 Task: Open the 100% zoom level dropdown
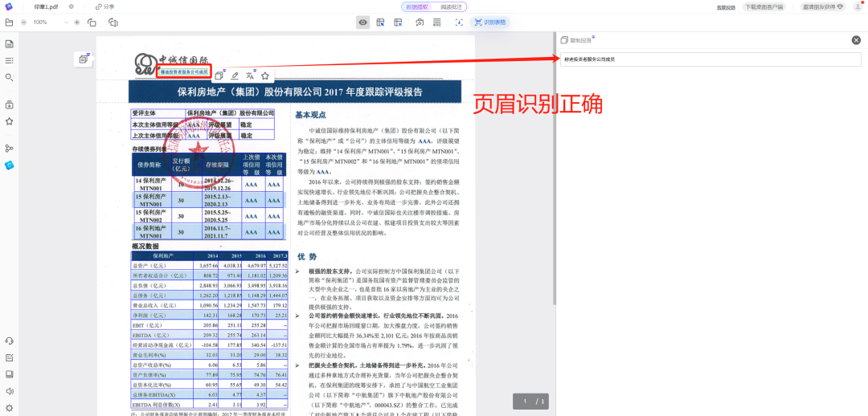[x=51, y=22]
